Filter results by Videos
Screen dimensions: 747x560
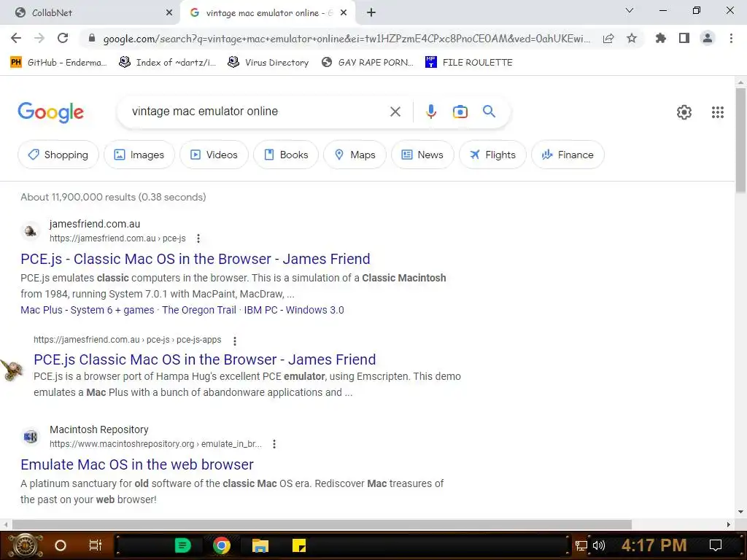[x=214, y=155]
